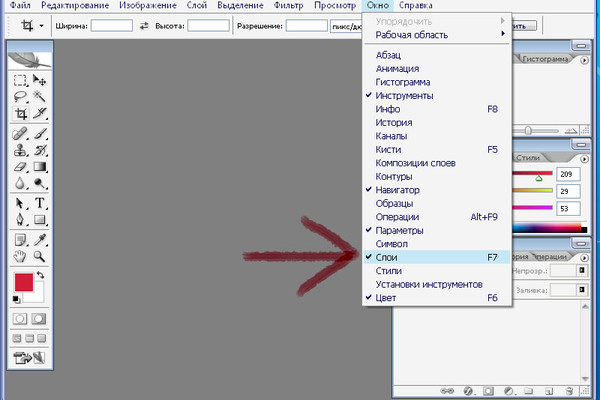Select the Rectangle shape tool
The height and width of the screenshot is (400, 600).
coord(39,220)
